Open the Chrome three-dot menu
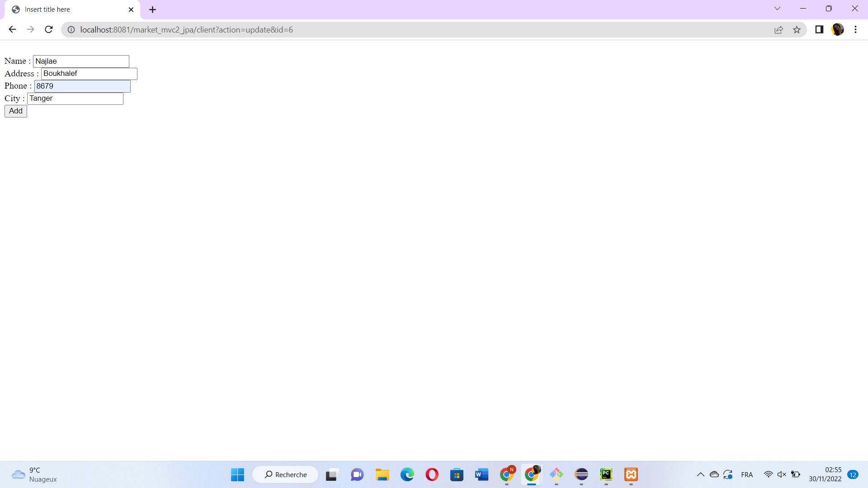Image resolution: width=868 pixels, height=488 pixels. click(x=855, y=30)
